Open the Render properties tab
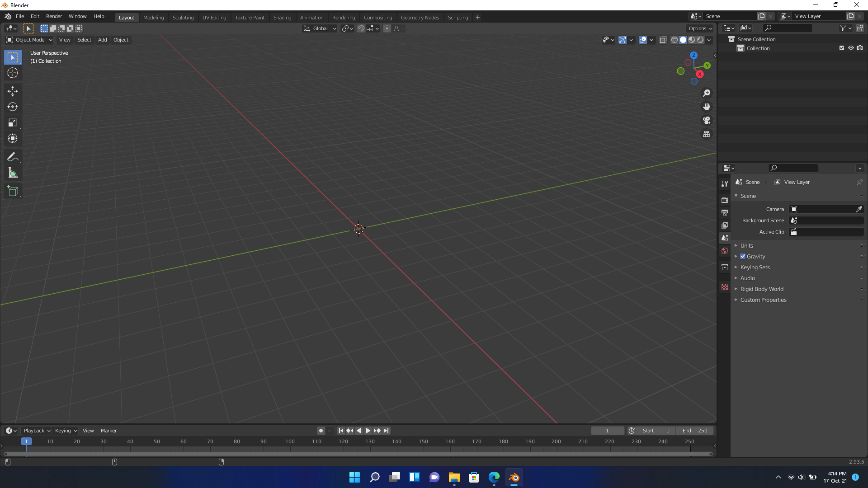Viewport: 868px width, 488px height. click(x=725, y=200)
